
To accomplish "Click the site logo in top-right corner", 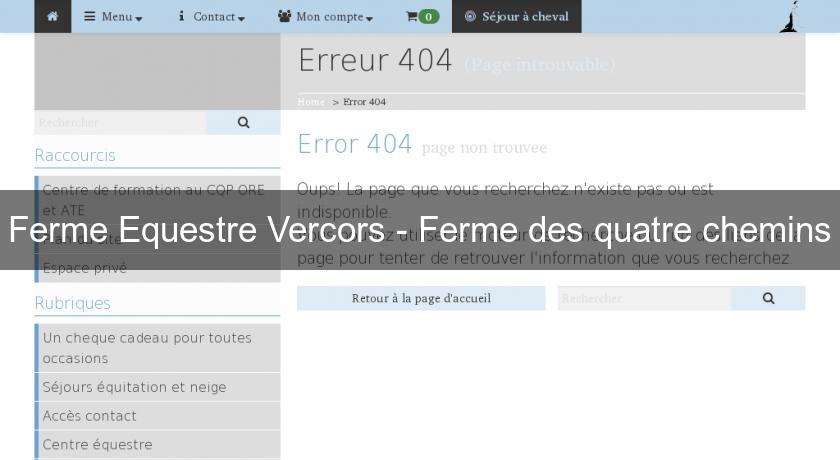I will 789,17.
